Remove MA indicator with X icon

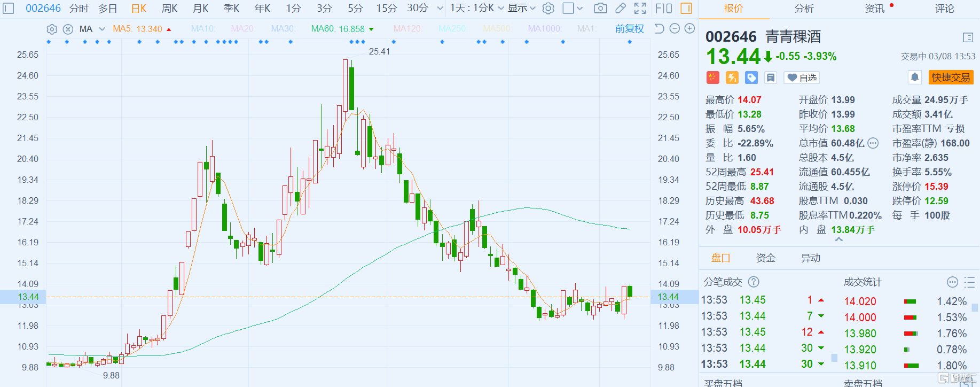(x=68, y=29)
